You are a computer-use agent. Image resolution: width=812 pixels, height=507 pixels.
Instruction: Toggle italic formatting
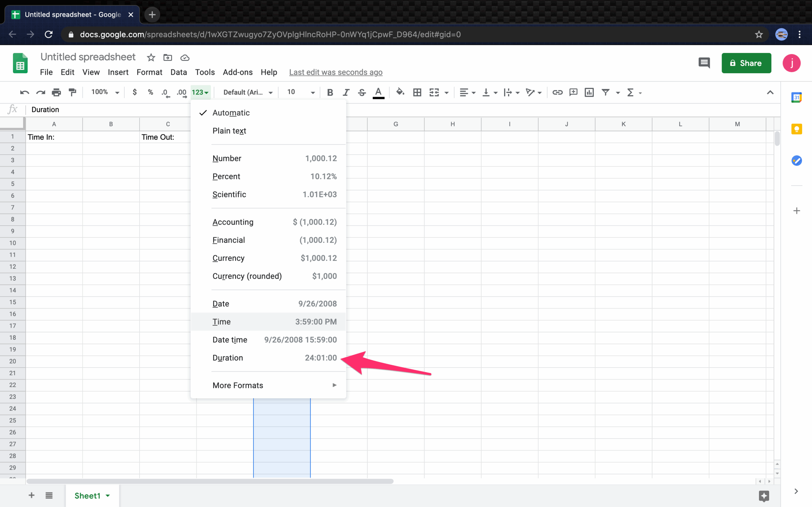(x=346, y=92)
